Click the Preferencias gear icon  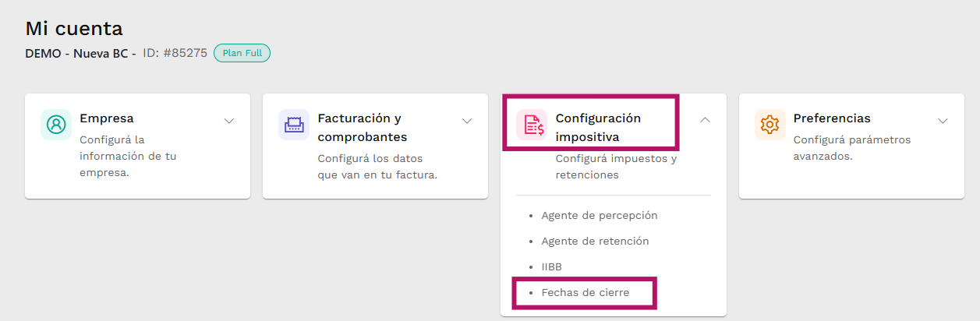tap(769, 125)
